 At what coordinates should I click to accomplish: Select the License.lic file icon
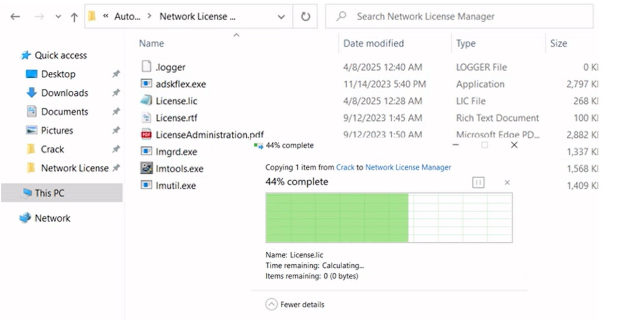146,101
